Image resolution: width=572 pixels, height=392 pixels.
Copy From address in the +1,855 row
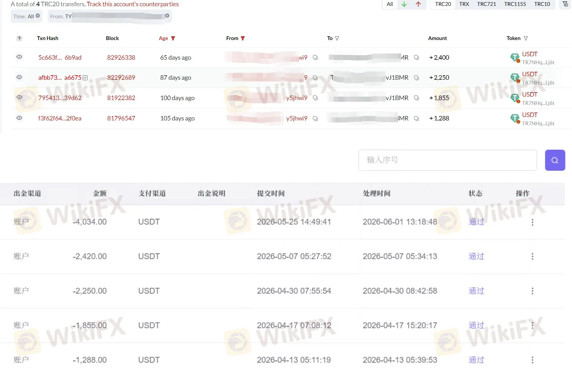[315, 98]
